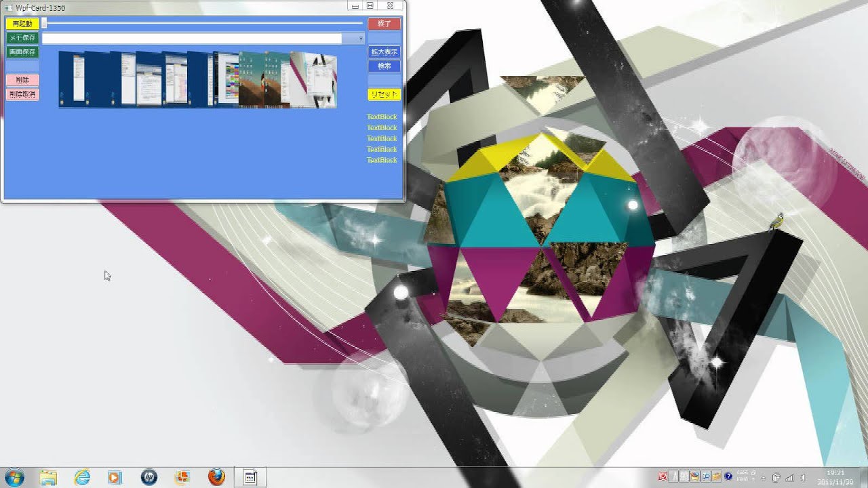Click the green メモ保存 button
Screen dimensions: 868x488
(x=22, y=38)
